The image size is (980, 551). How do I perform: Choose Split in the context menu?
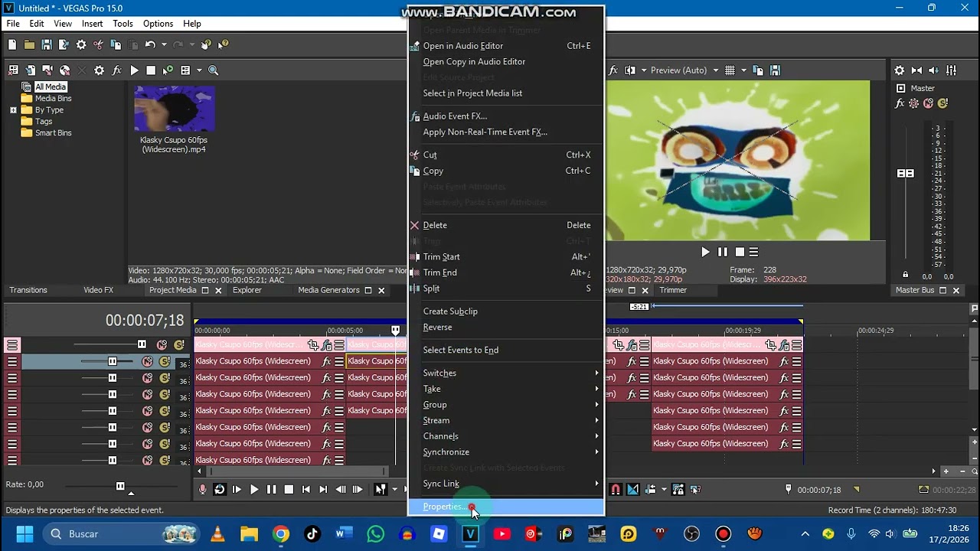[506, 289]
